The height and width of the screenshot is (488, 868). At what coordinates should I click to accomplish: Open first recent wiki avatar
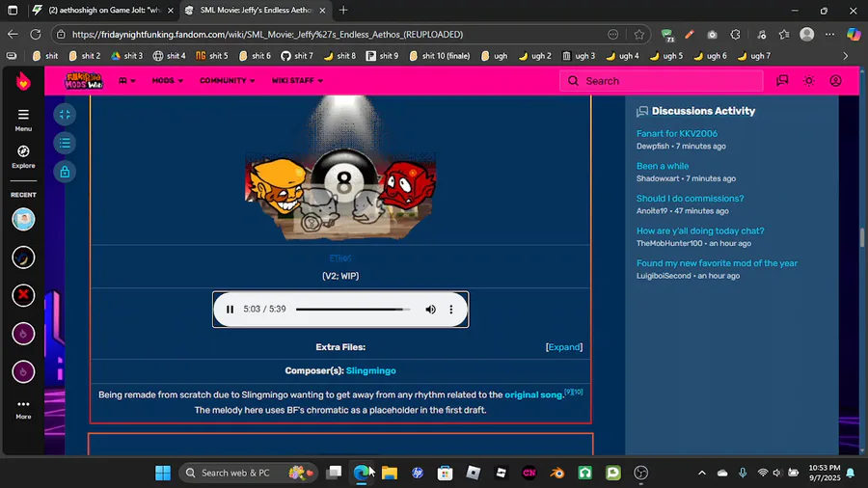pyautogui.click(x=23, y=220)
